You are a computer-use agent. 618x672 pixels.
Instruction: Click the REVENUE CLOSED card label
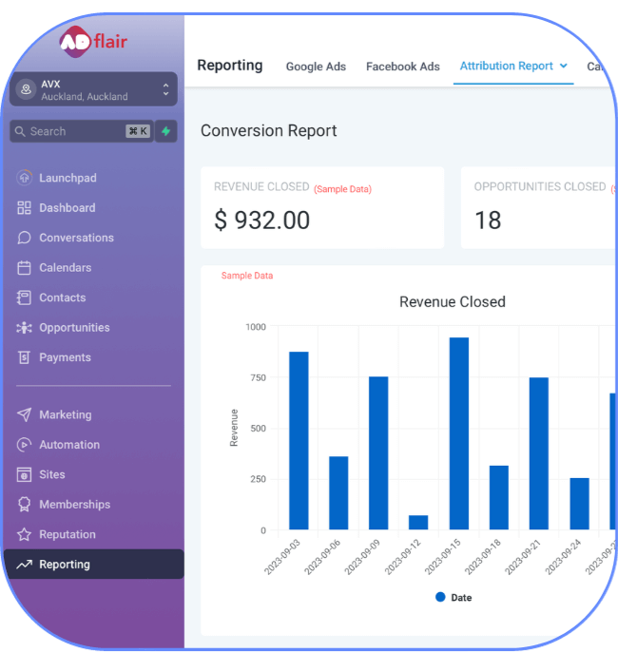pos(261,187)
